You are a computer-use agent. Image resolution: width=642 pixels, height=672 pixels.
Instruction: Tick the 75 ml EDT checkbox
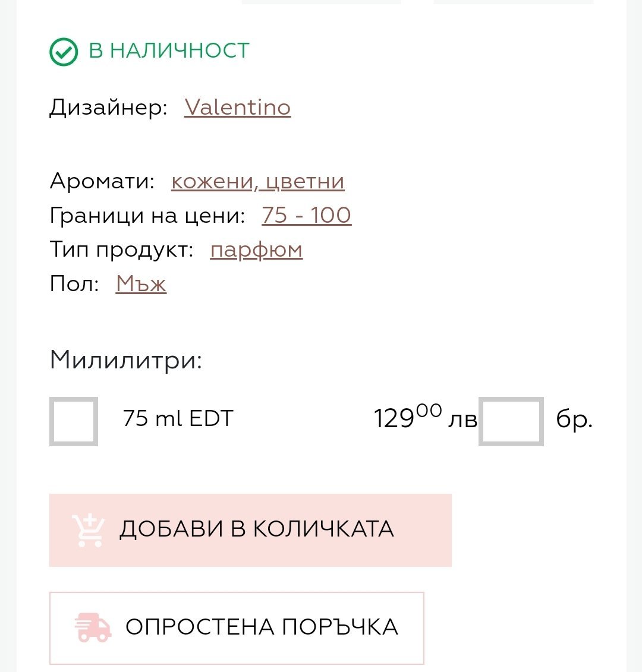[74, 421]
